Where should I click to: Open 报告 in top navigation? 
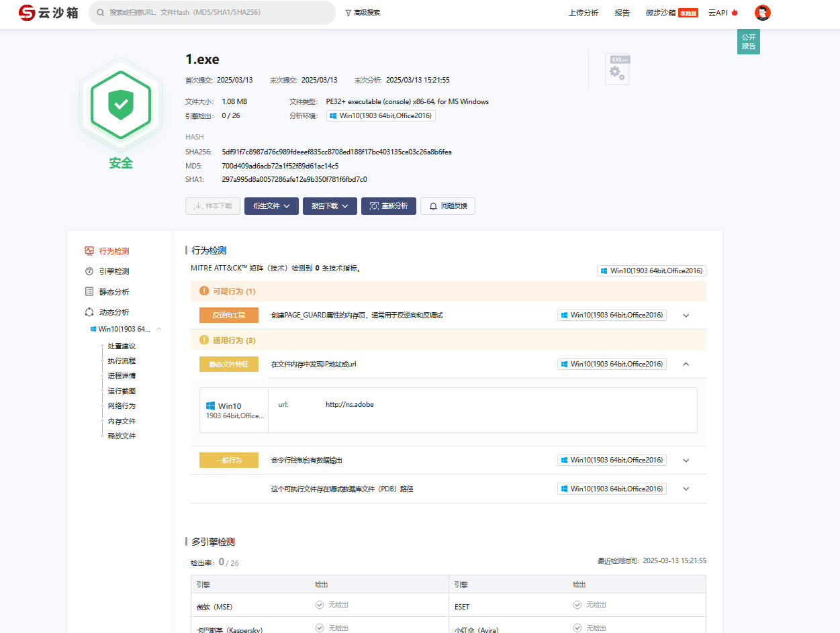pyautogui.click(x=622, y=13)
